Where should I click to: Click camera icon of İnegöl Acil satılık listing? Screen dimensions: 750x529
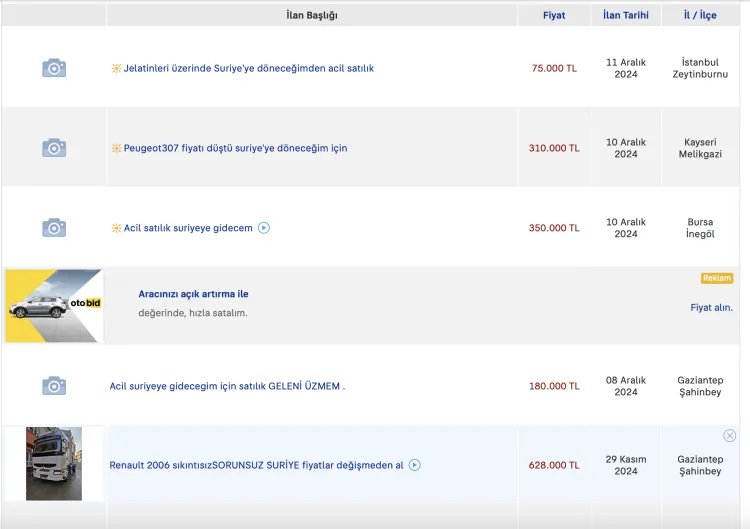(x=54, y=228)
